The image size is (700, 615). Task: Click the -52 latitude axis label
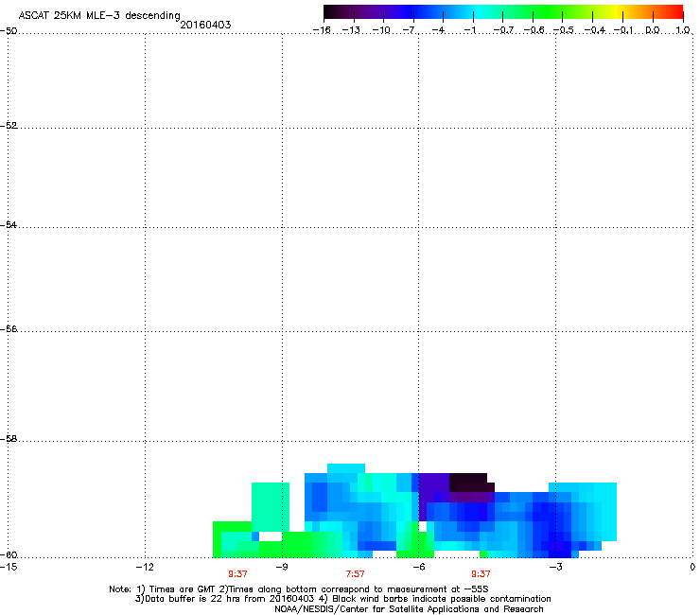coord(9,126)
